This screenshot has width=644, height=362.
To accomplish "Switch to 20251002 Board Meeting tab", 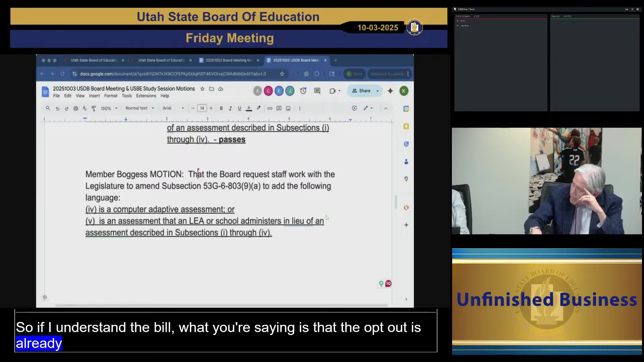I will pyautogui.click(x=229, y=60).
